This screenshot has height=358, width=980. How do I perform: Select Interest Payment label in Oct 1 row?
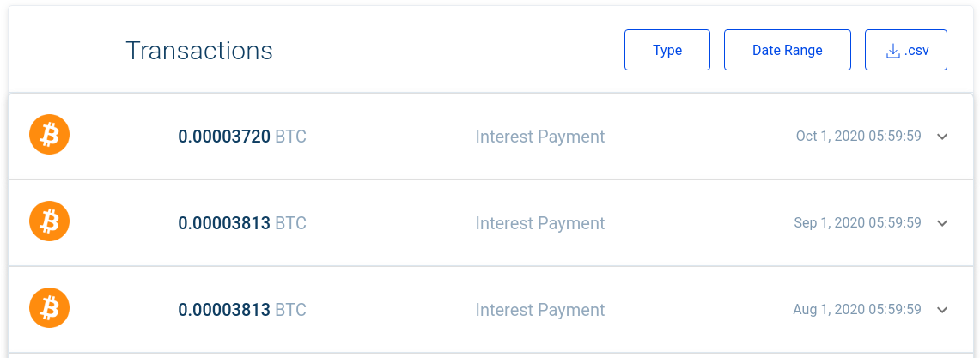540,137
